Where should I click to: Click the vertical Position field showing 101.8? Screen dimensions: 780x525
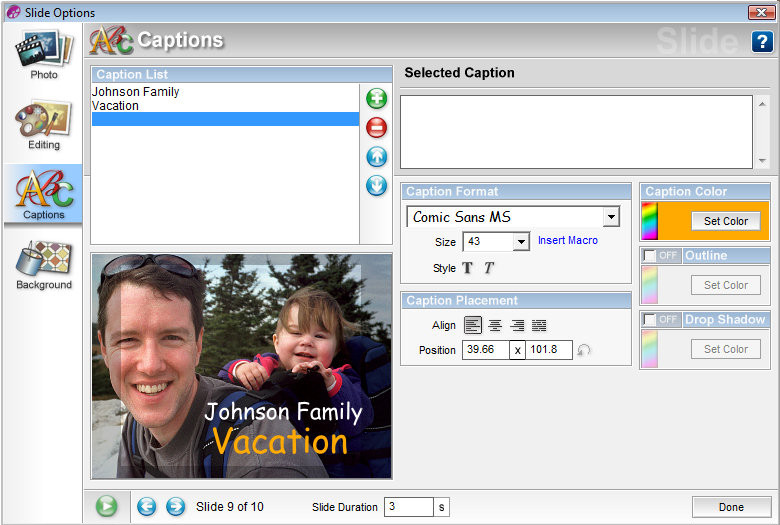tap(549, 350)
